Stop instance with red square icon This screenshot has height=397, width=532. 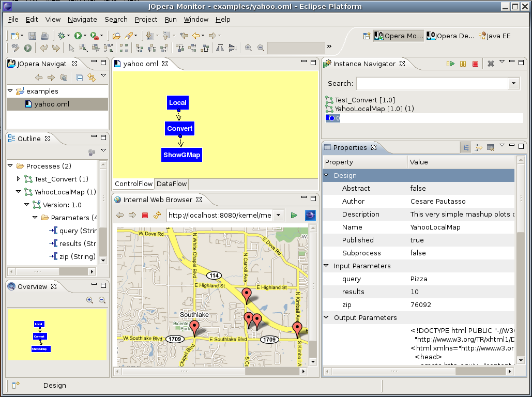[475, 64]
